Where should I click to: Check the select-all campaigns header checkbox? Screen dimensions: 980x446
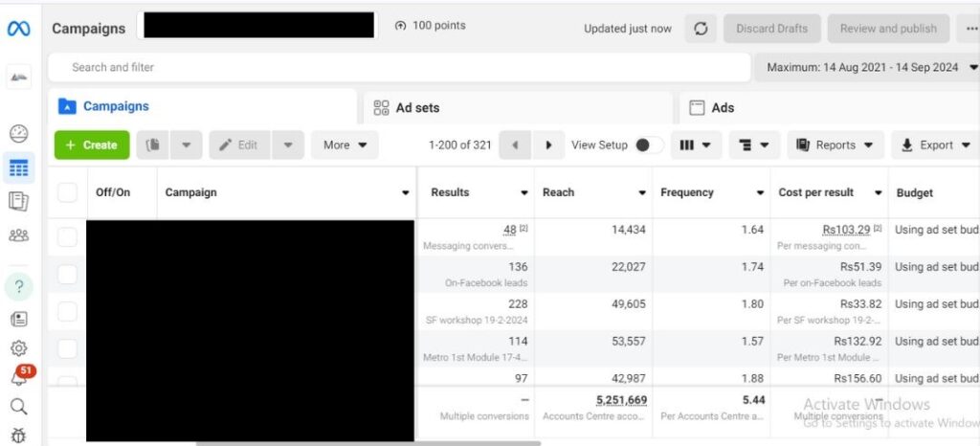(67, 192)
